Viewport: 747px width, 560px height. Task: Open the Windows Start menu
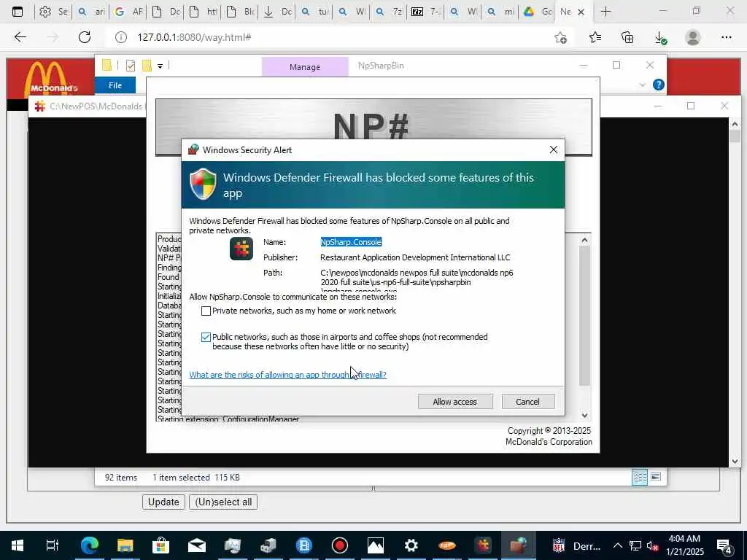(18, 545)
